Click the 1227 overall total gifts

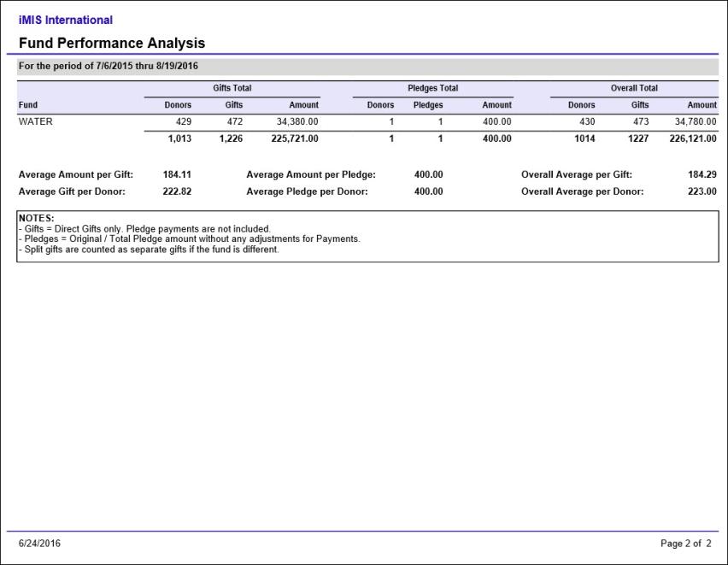pos(638,138)
